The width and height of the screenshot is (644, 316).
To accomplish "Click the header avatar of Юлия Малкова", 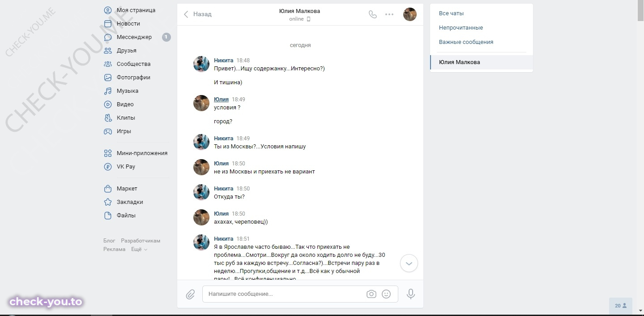I will coord(410,14).
